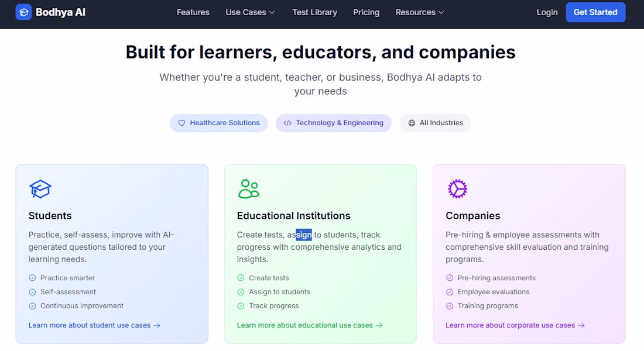Click the code brackets icon in Technology & Engineering
Screen dimensions: 644x351
(x=287, y=123)
